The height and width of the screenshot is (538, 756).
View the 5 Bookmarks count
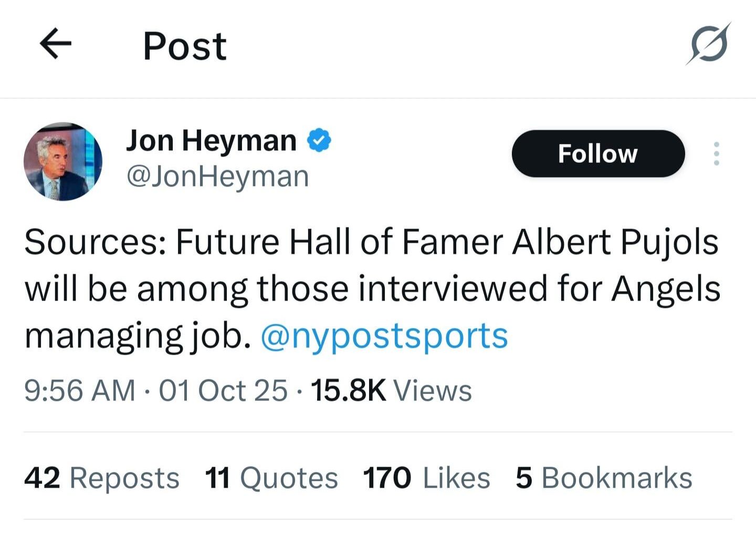604,477
